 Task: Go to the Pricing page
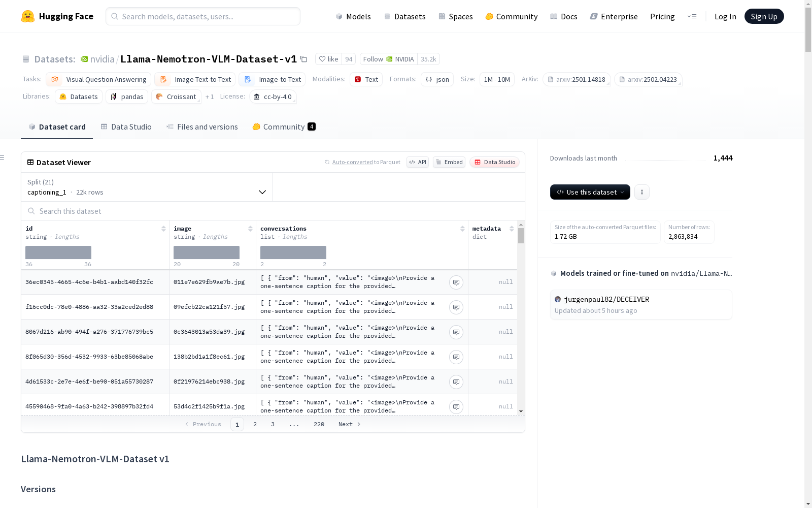pos(662,16)
